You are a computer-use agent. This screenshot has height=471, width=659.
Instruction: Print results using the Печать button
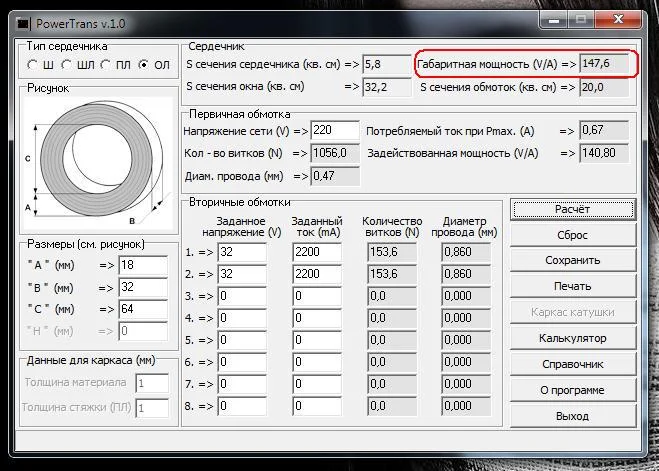[x=573, y=287]
